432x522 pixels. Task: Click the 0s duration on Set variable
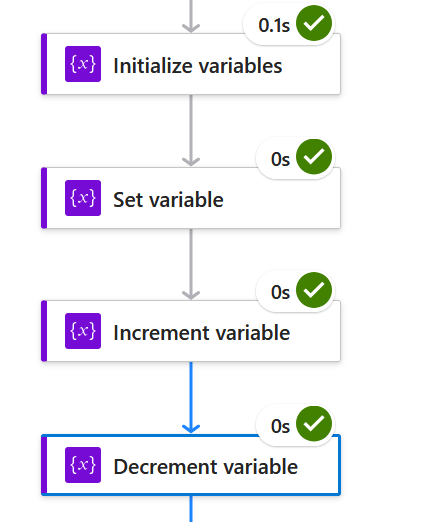[280, 159]
